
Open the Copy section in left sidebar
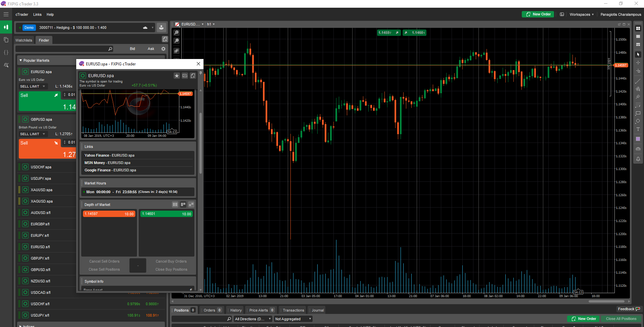click(x=6, y=40)
